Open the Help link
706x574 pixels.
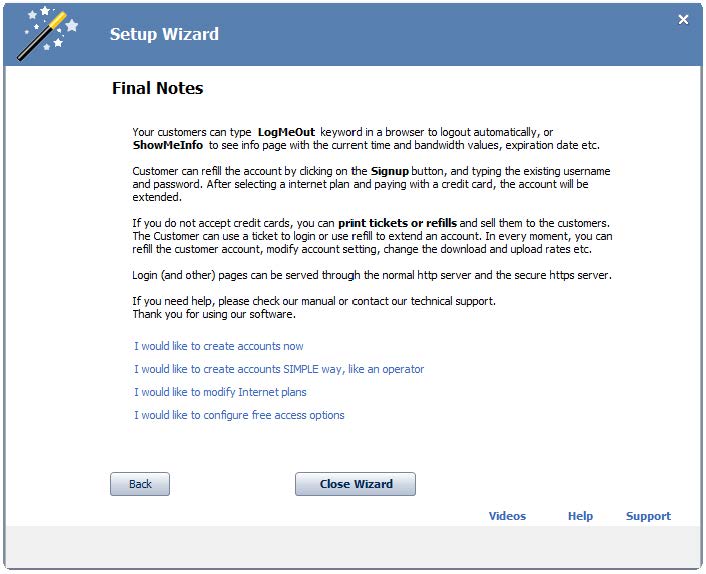pos(580,516)
